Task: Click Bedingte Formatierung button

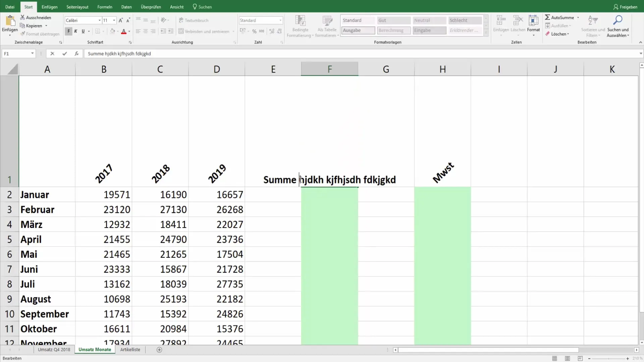Action: click(300, 26)
